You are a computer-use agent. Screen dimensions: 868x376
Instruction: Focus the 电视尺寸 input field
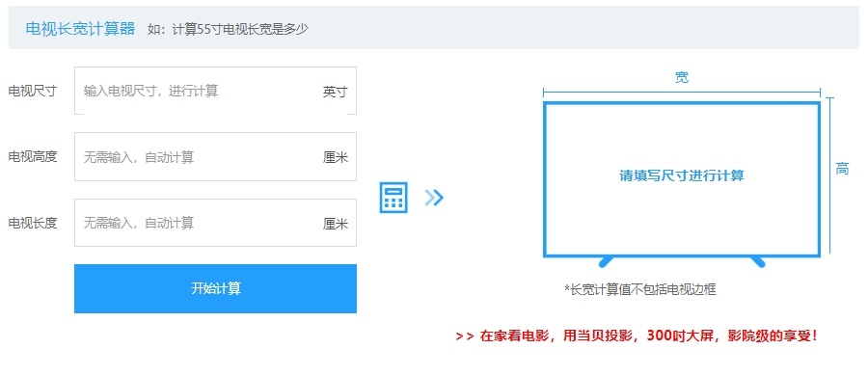tap(215, 91)
